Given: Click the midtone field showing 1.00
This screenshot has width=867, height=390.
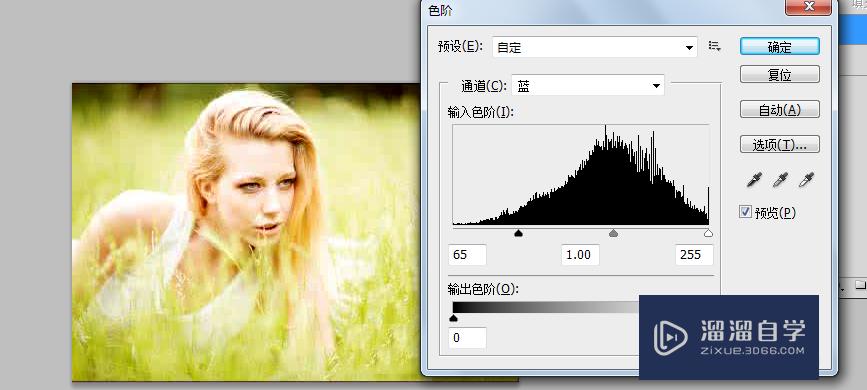Looking at the screenshot, I should click(x=581, y=255).
